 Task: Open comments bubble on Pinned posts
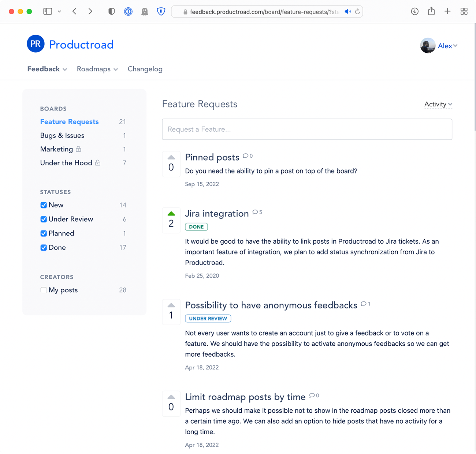click(248, 156)
